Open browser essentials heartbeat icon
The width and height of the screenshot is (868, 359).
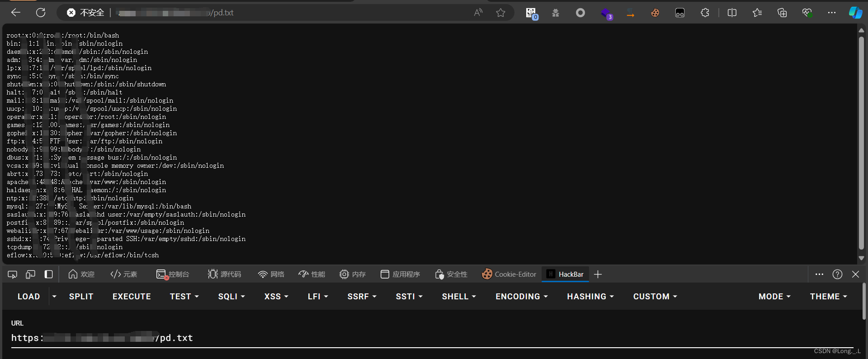pos(807,13)
